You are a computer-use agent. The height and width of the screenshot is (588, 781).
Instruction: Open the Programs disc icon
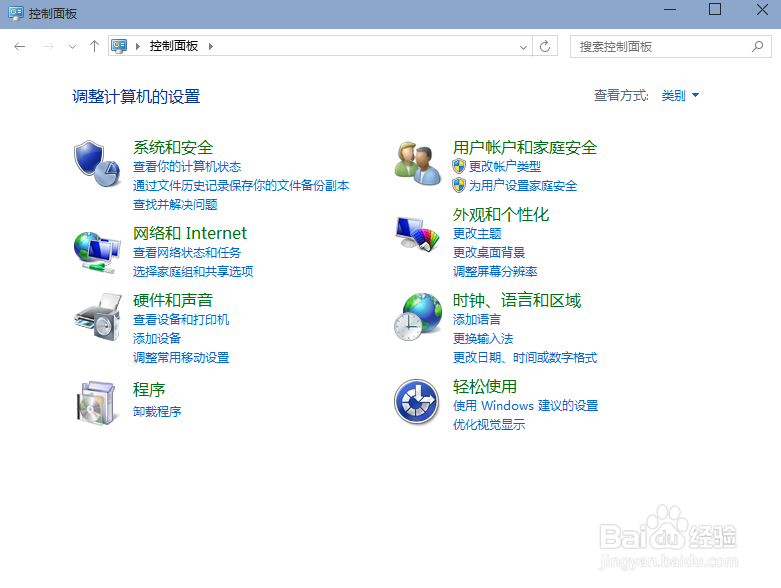tap(97, 403)
